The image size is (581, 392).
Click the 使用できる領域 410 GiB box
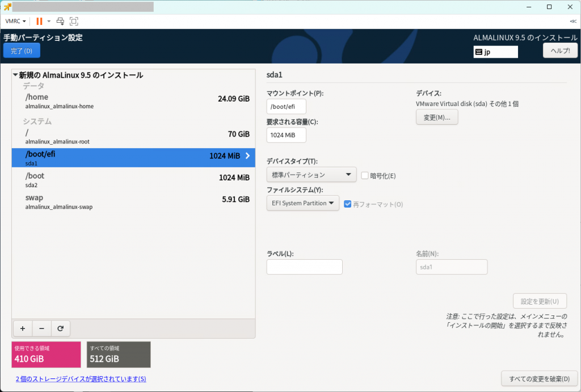point(46,355)
